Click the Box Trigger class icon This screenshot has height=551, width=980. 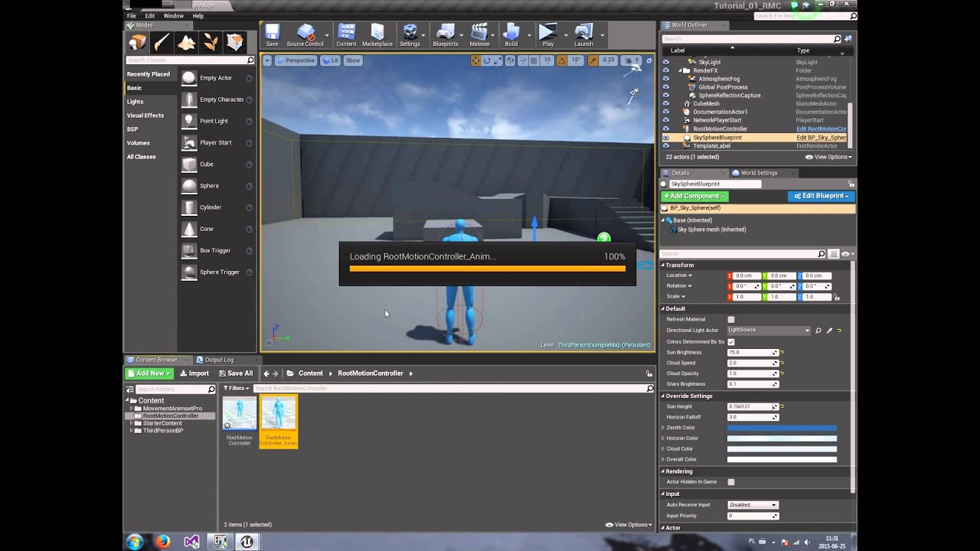189,250
